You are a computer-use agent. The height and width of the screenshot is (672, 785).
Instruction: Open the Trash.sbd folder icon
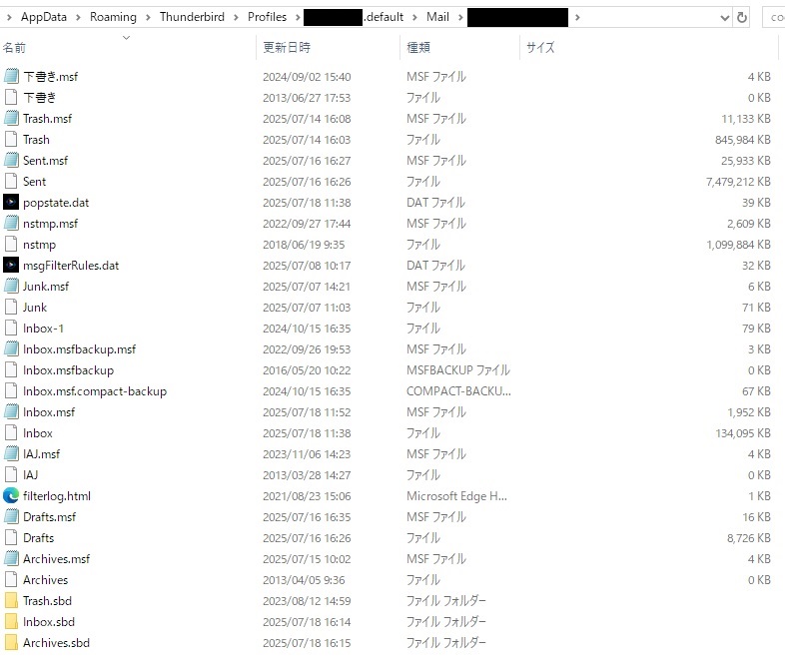pyautogui.click(x=11, y=600)
